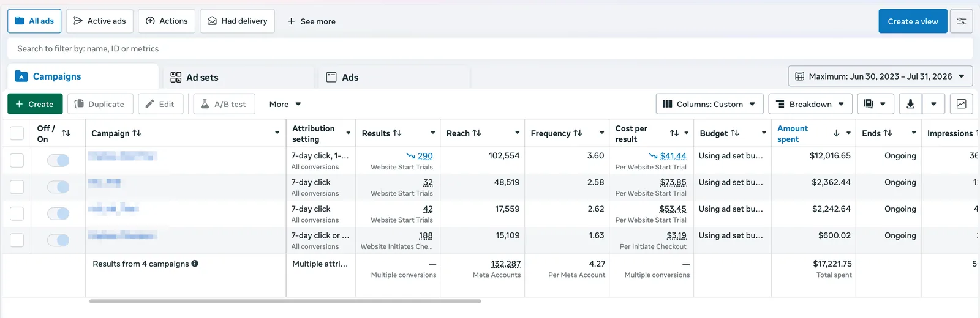Sort by the Off / On column arrows

[x=66, y=133]
